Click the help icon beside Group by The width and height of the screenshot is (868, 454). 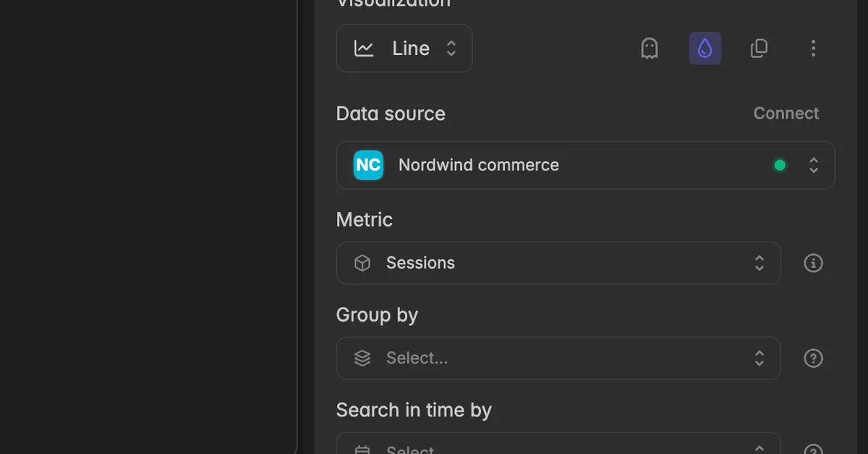click(814, 358)
